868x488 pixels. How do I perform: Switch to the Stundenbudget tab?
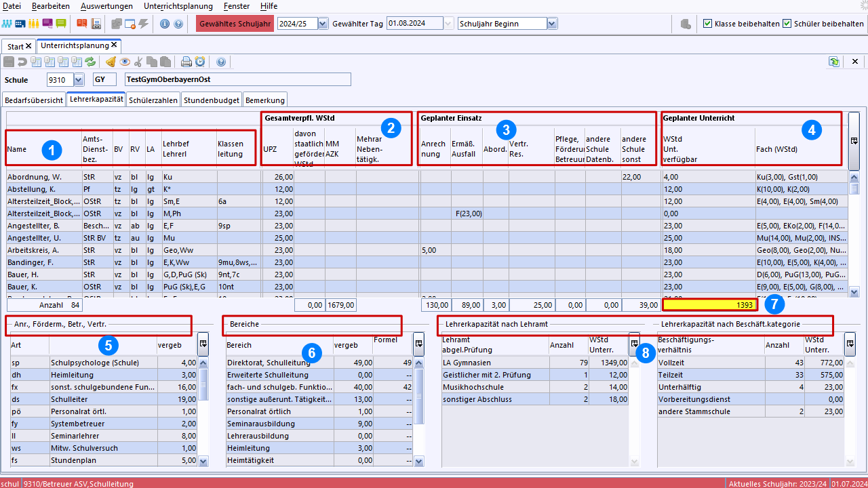pyautogui.click(x=212, y=100)
